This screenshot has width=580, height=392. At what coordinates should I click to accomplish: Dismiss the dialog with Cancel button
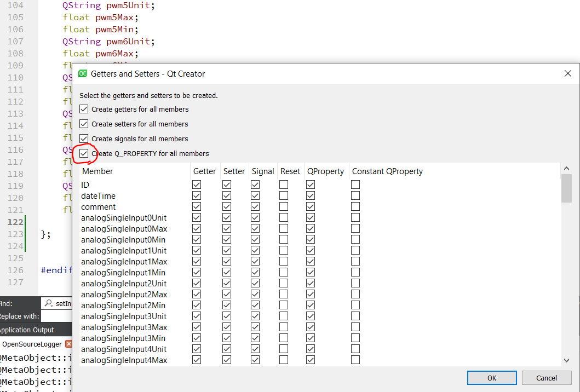[547, 378]
